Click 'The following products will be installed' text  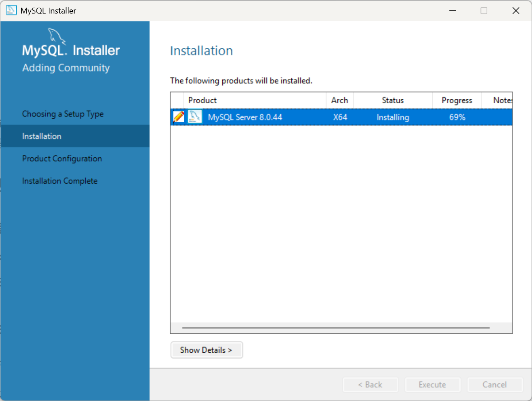click(x=241, y=81)
